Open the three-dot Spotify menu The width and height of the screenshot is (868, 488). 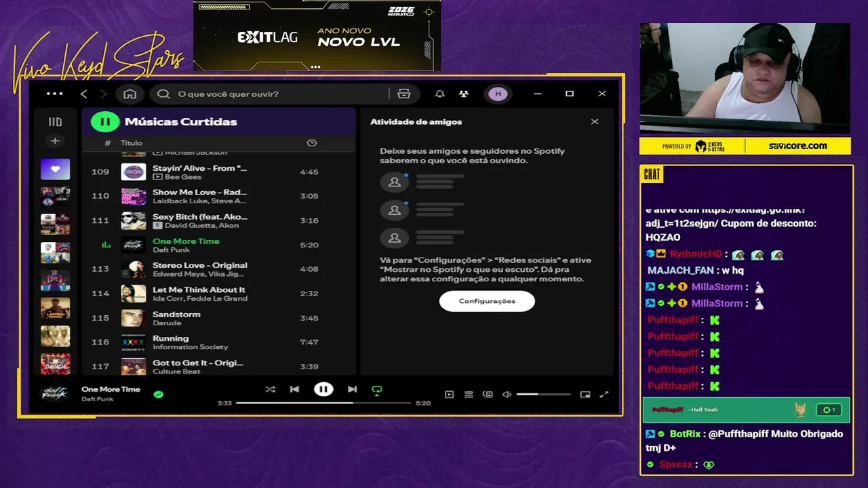[54, 94]
